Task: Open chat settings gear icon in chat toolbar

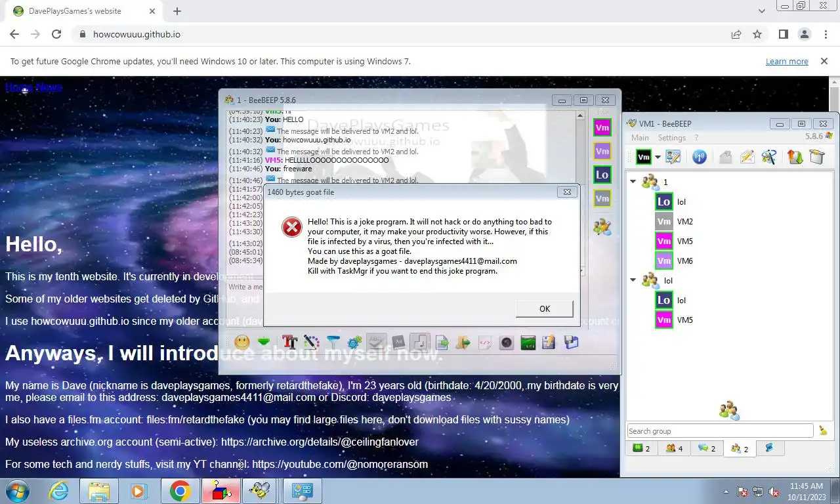Action: (x=354, y=342)
